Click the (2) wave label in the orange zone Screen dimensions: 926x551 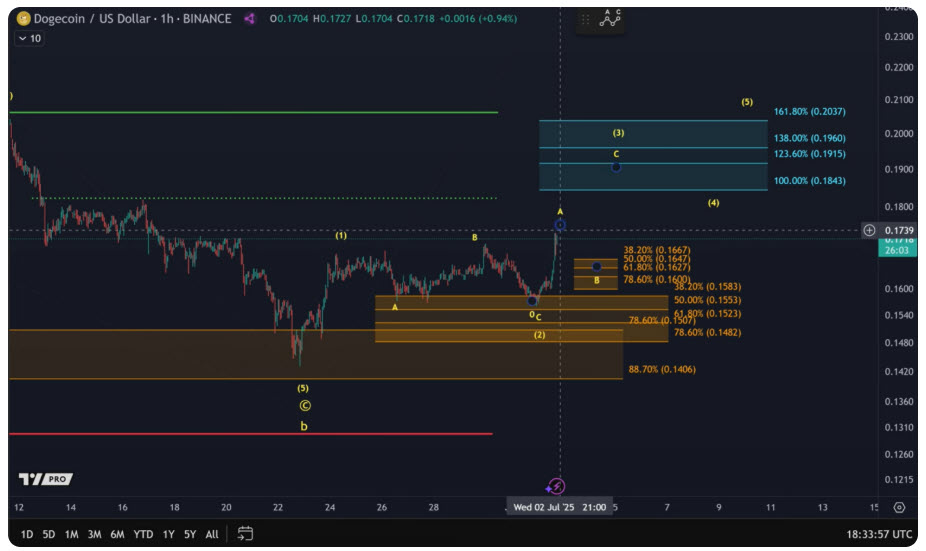(x=540, y=335)
